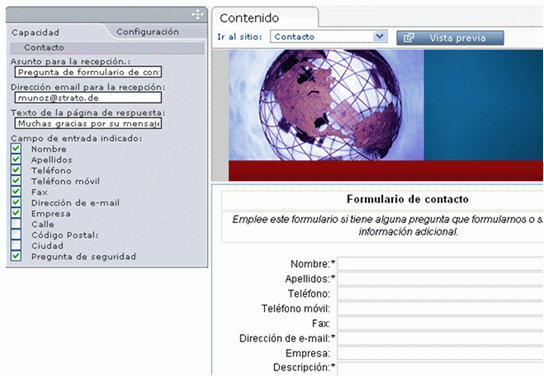
Task: Disable the Fax field checkbox
Action: click(x=16, y=191)
